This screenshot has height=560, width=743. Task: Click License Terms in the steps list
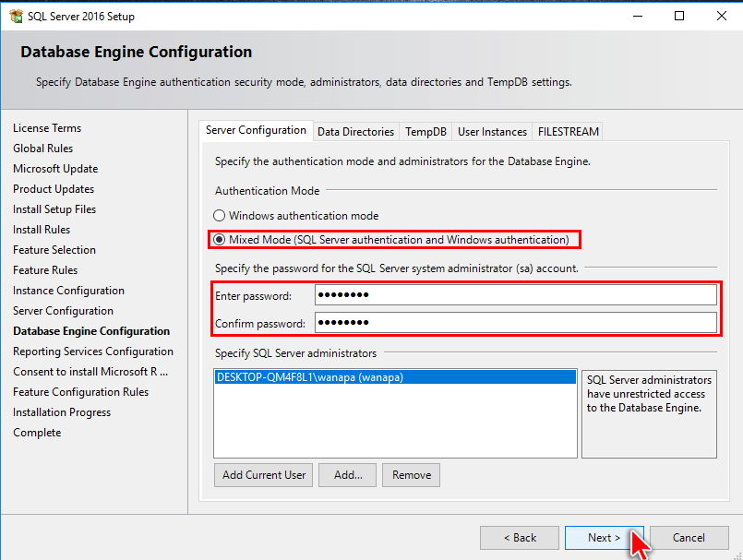(47, 128)
